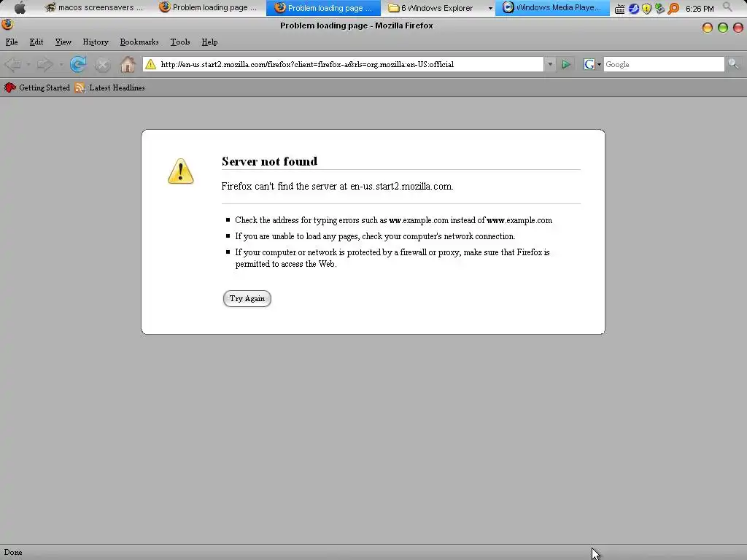Click the Firefox logo in the title bar
747x560 pixels.
(7, 24)
